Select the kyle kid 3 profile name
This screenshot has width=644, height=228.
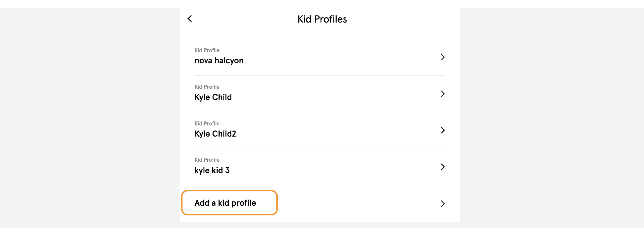tap(212, 171)
